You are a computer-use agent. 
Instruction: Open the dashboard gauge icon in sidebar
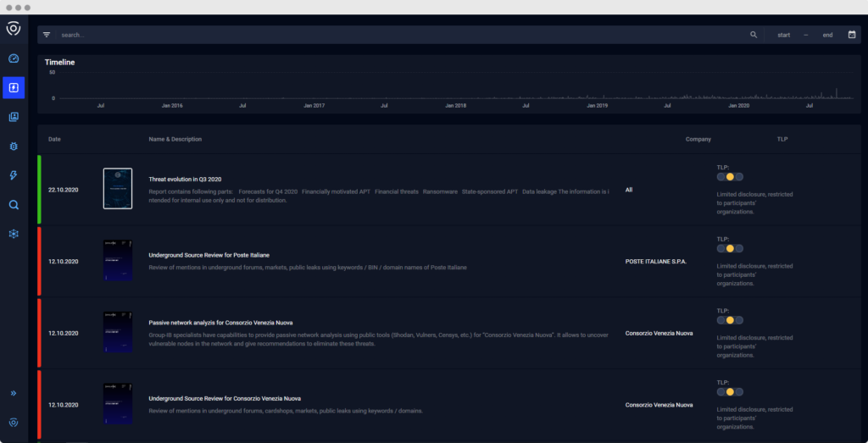tap(14, 58)
